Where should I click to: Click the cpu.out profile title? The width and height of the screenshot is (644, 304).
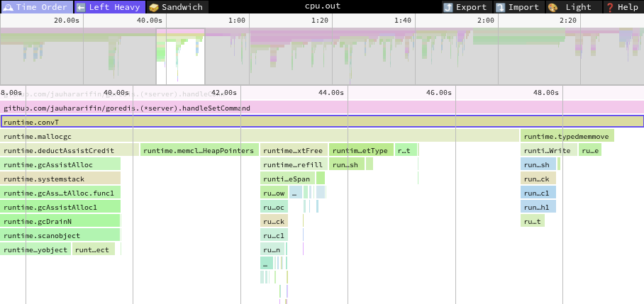tap(322, 7)
